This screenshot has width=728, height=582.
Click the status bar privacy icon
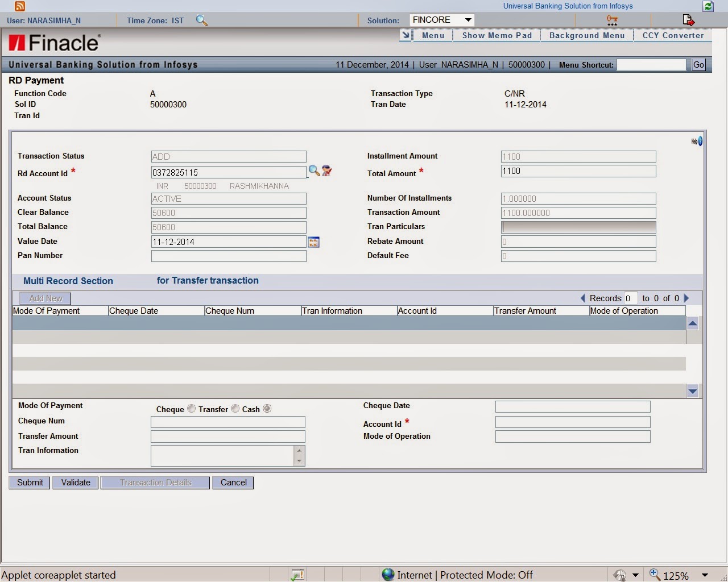pos(620,575)
